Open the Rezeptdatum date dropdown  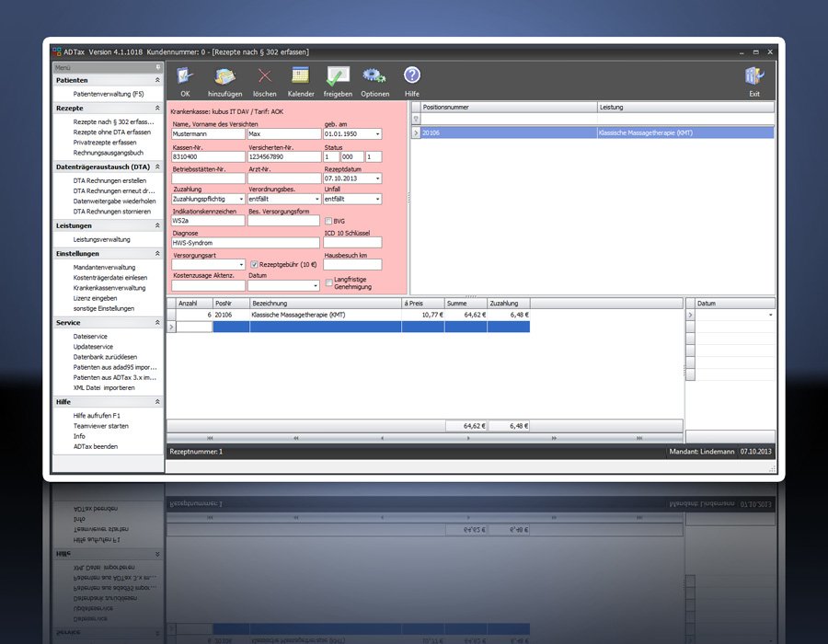coord(377,178)
